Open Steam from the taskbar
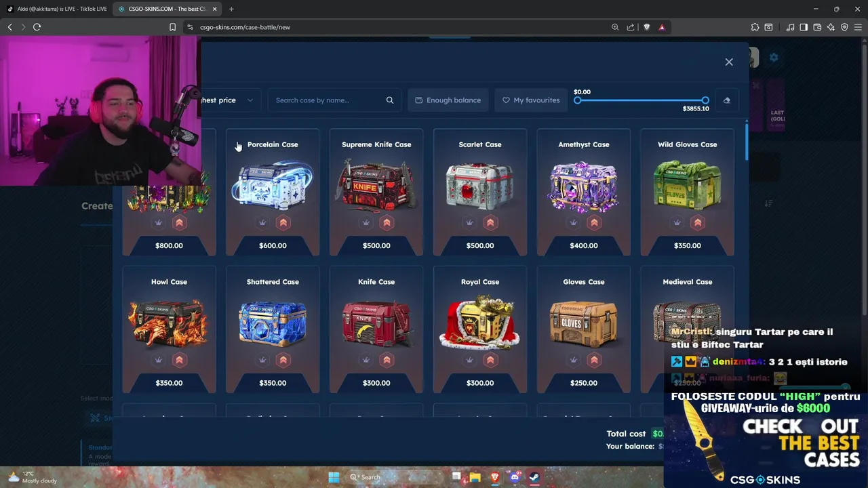The image size is (868, 488). [534, 477]
